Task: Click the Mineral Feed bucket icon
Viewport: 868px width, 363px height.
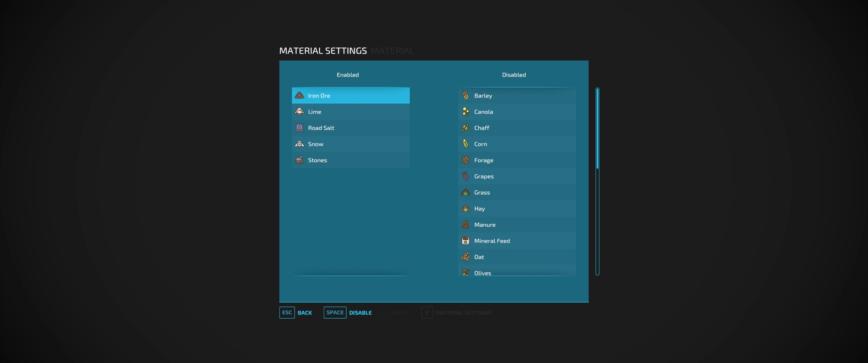Action: [466, 241]
